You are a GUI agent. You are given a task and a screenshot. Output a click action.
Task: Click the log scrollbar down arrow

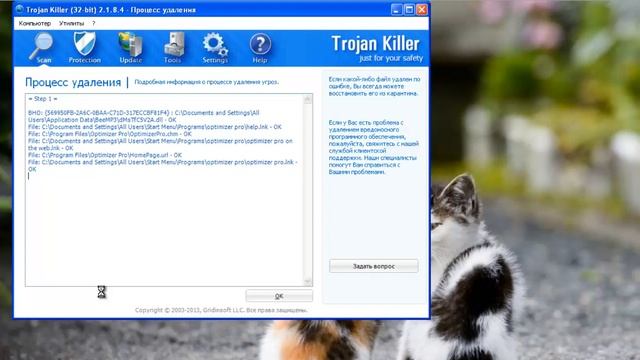tap(308, 281)
